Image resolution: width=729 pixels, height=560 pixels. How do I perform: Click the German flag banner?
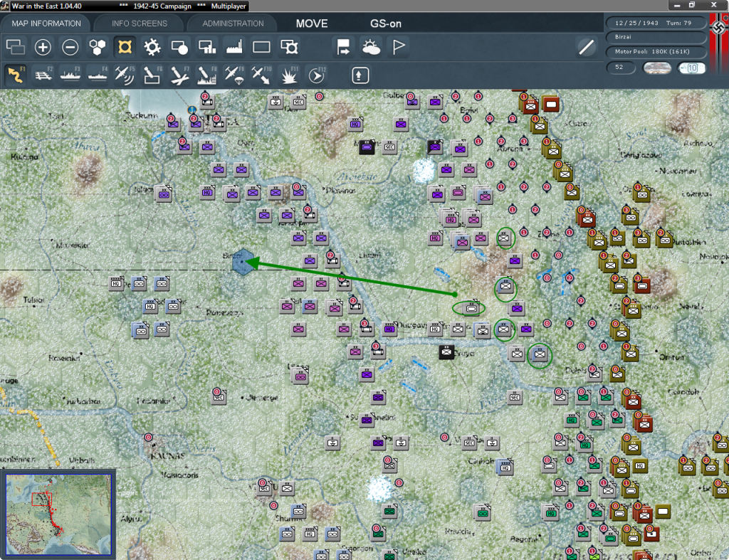719,43
